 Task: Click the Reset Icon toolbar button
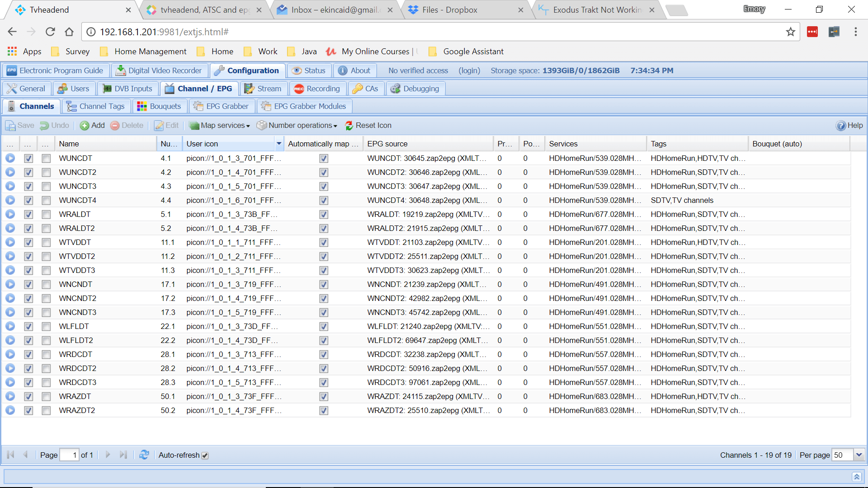point(368,126)
